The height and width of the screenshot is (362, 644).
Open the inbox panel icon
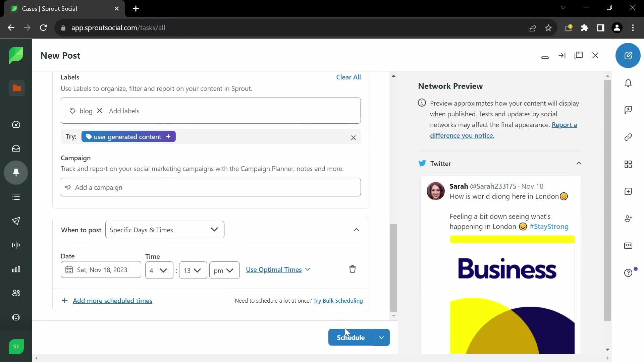point(16,149)
